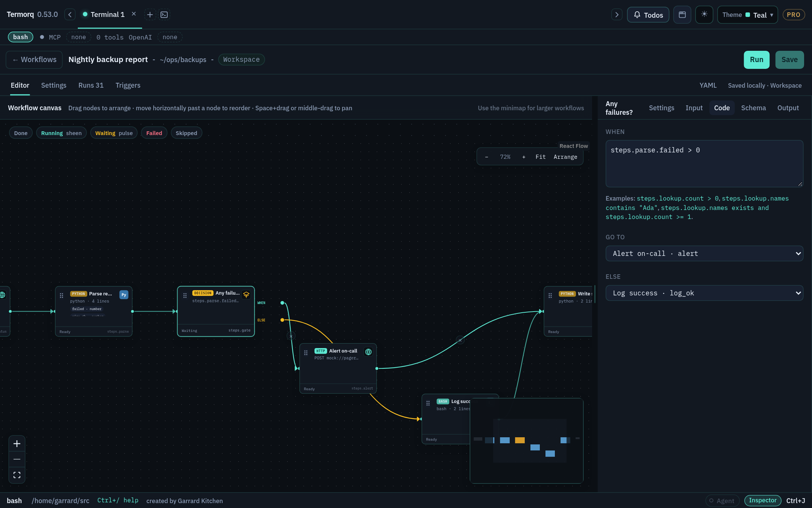Run the workflow

pyautogui.click(x=756, y=59)
